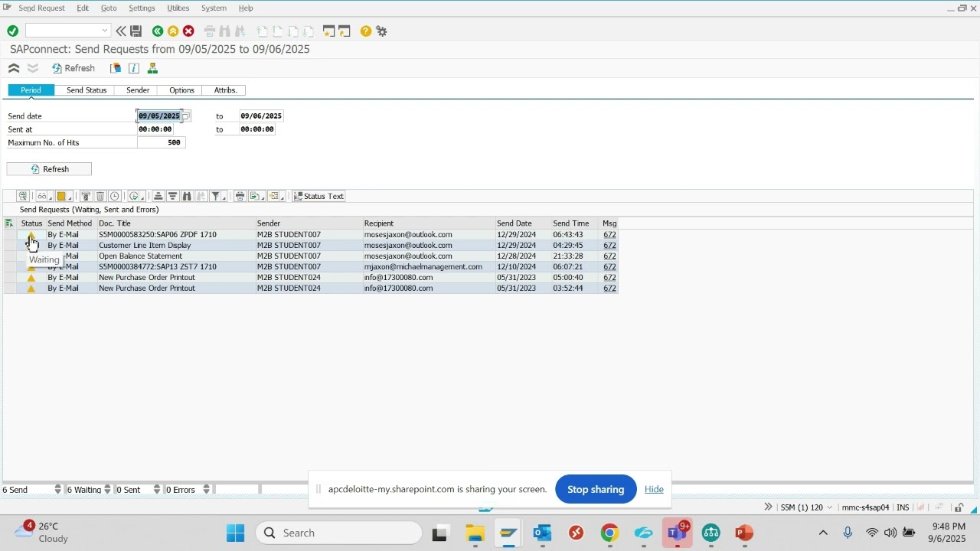
Task: Click the select-all icon at table corner
Action: click(x=9, y=223)
